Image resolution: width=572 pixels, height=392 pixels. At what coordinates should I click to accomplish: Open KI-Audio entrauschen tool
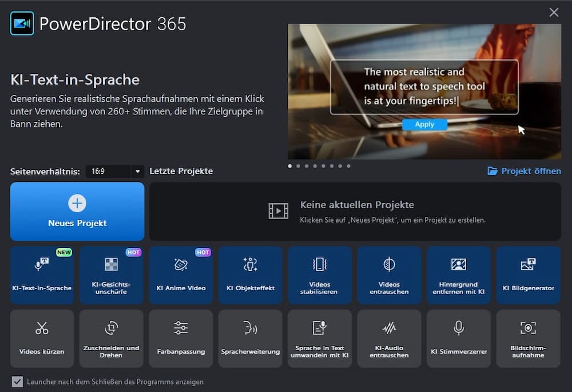[389, 338]
